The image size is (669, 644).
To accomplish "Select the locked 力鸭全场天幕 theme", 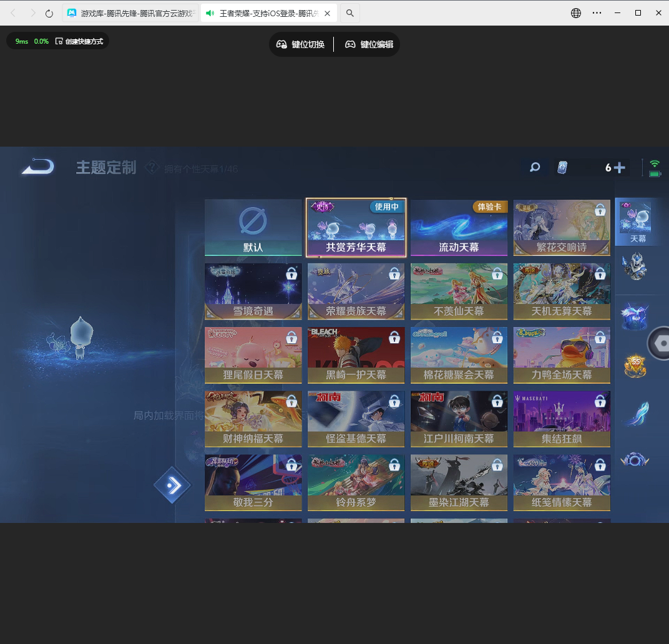I will 562,355.
